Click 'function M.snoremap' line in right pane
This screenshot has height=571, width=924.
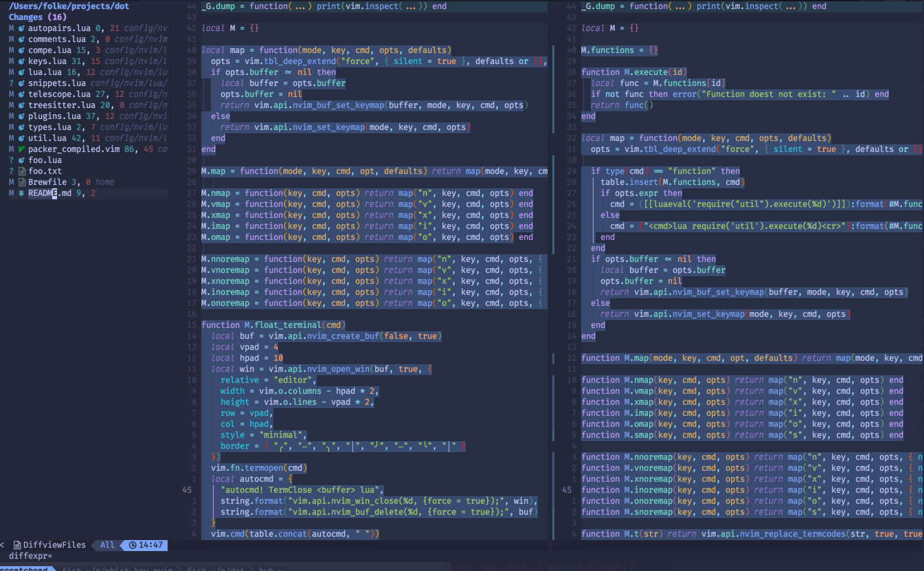pos(752,512)
